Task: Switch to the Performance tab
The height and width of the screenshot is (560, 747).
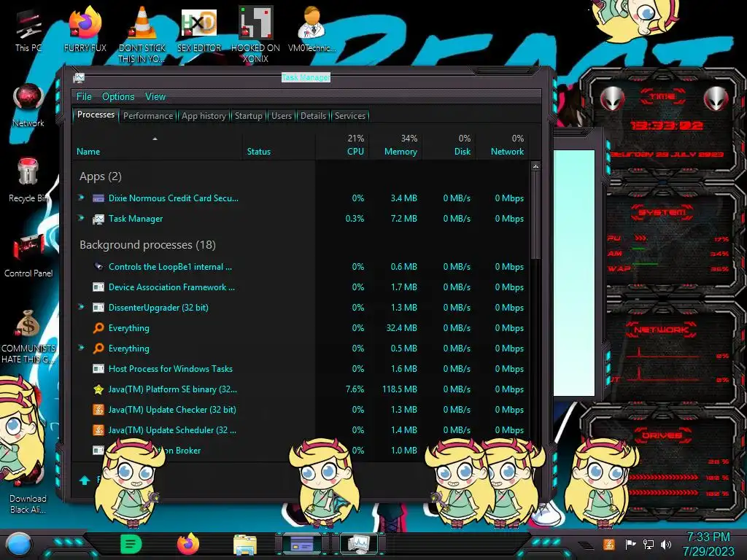Action: pos(148,116)
